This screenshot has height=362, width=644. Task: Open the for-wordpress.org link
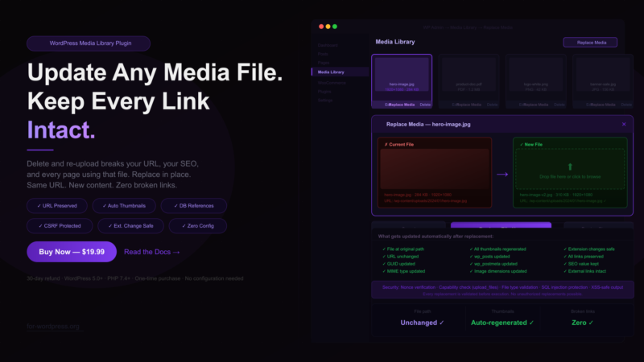pos(53,327)
